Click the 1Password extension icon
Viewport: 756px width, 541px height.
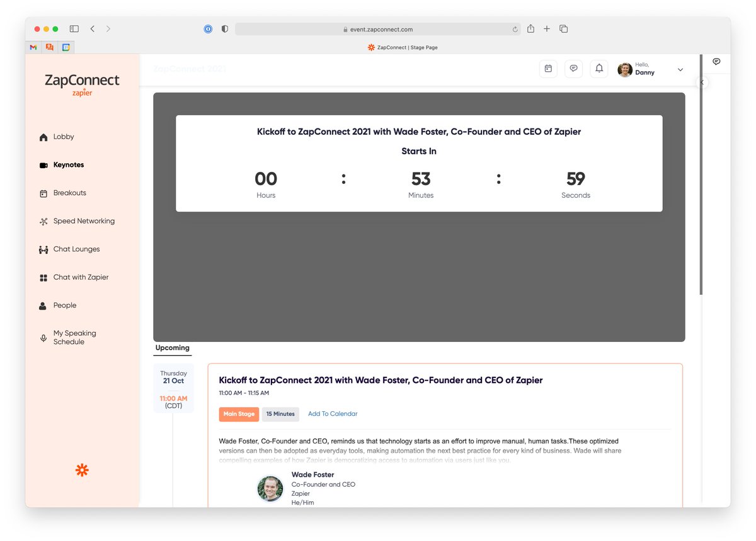pos(208,29)
